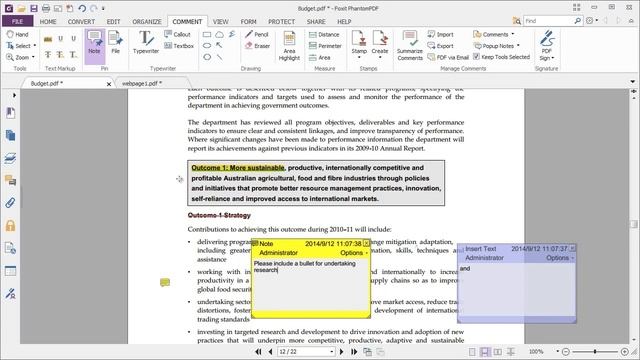The width and height of the screenshot is (640, 360).
Task: Send FDF via Email
Action: pos(448,57)
